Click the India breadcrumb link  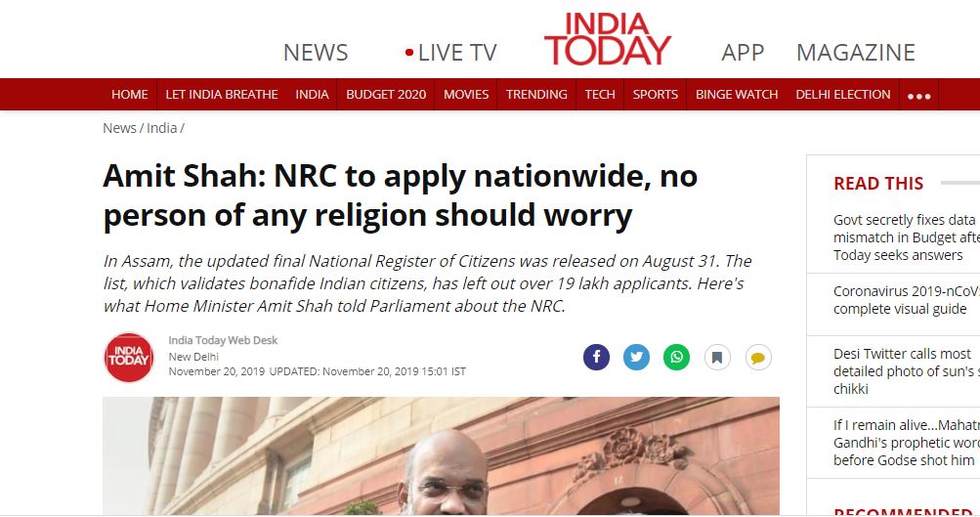click(162, 128)
